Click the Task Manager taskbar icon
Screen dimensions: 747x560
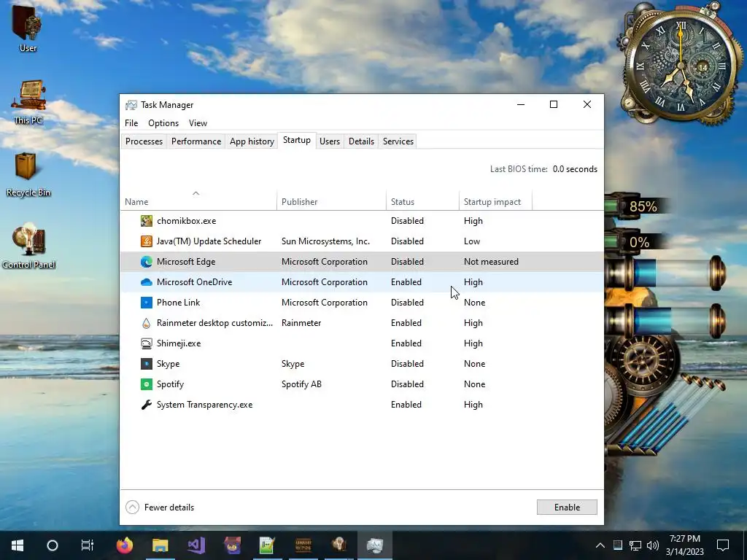tap(375, 545)
